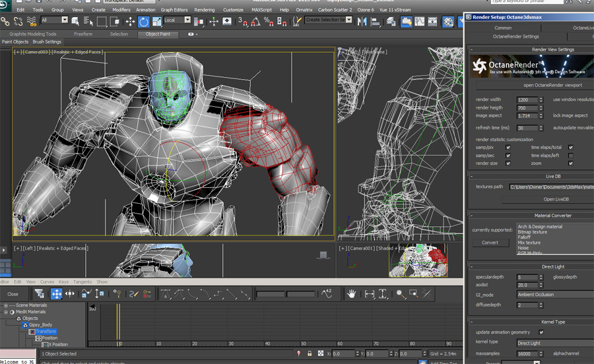Open Schematic View icon
The width and height of the screenshot is (594, 364).
[x=432, y=22]
